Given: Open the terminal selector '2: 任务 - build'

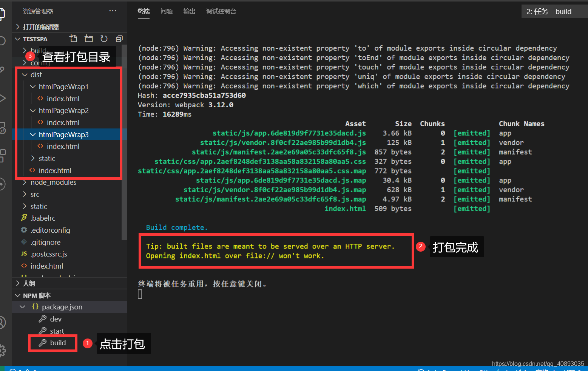Looking at the screenshot, I should click(554, 11).
